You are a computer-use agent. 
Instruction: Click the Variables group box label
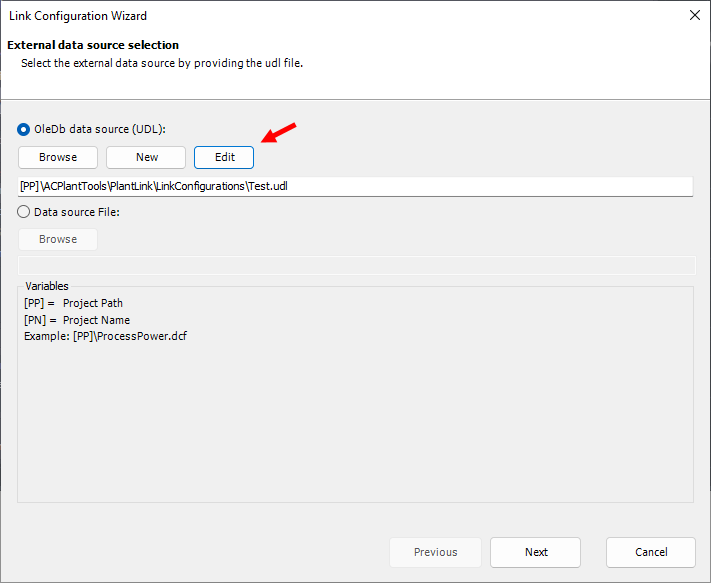pyautogui.click(x=47, y=286)
